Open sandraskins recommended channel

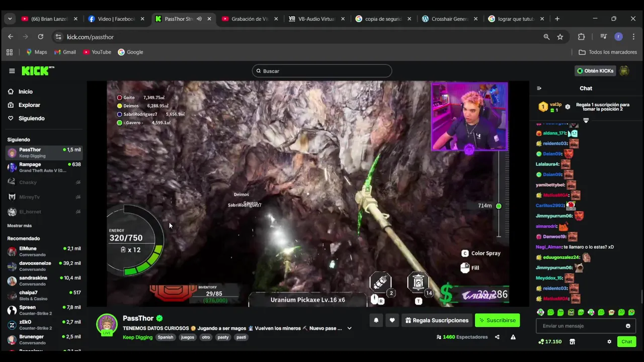(44, 281)
